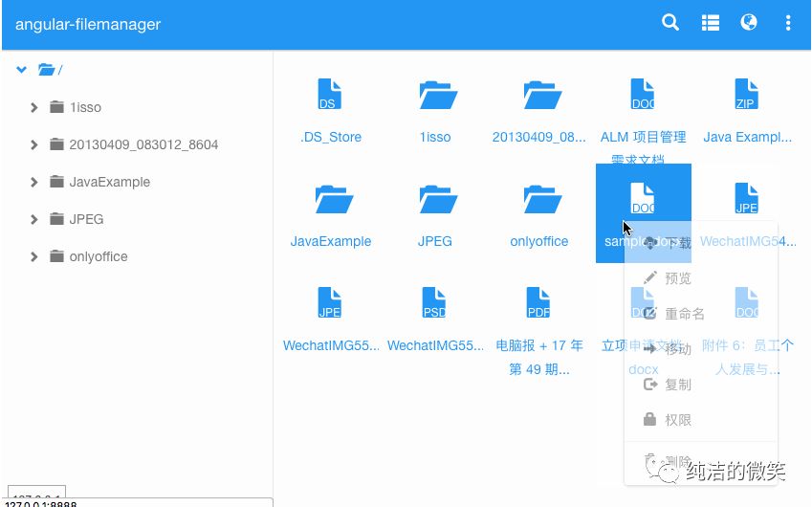The width and height of the screenshot is (812, 507).
Task: Switch to list view icon
Action: (710, 23)
